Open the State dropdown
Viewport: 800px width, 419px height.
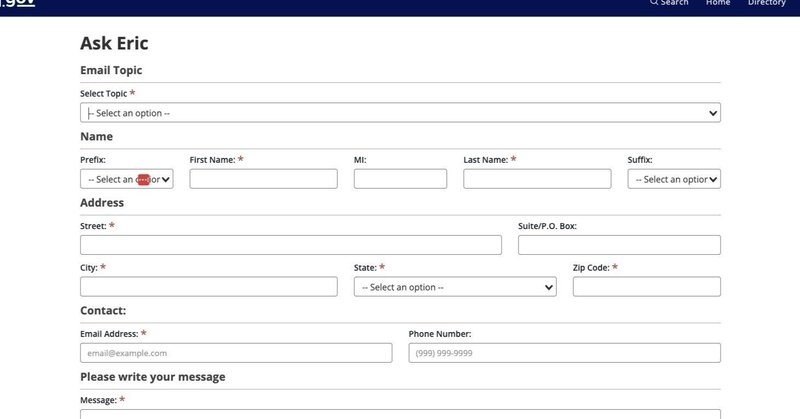tap(455, 287)
